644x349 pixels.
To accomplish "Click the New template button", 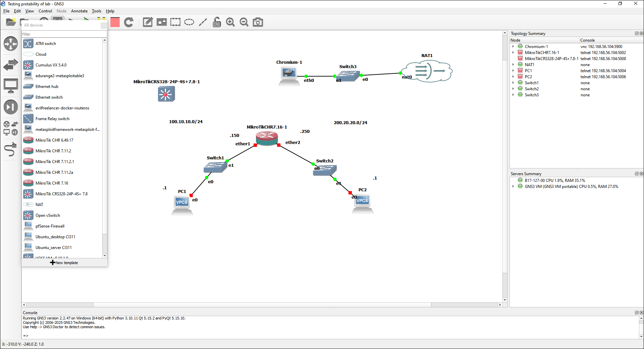I will coord(64,263).
